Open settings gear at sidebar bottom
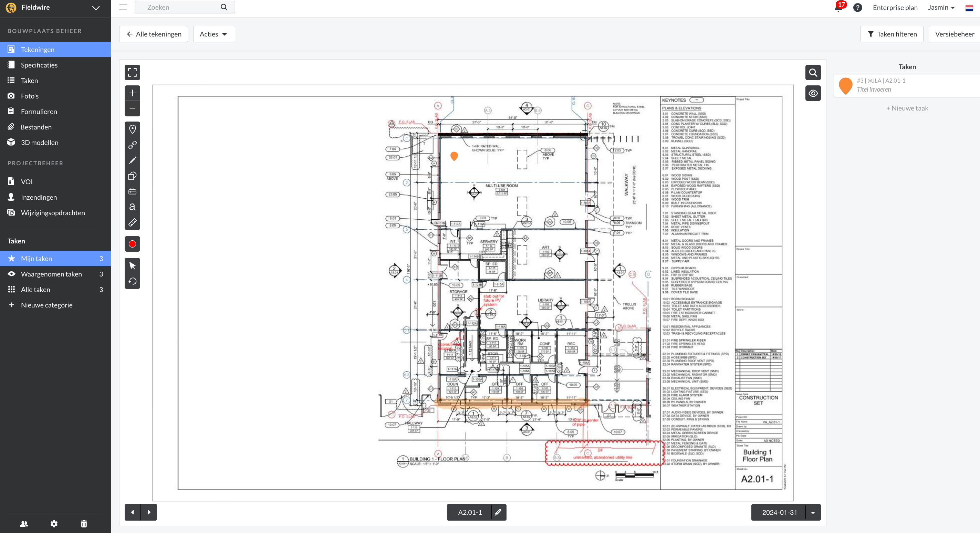 coord(54,524)
